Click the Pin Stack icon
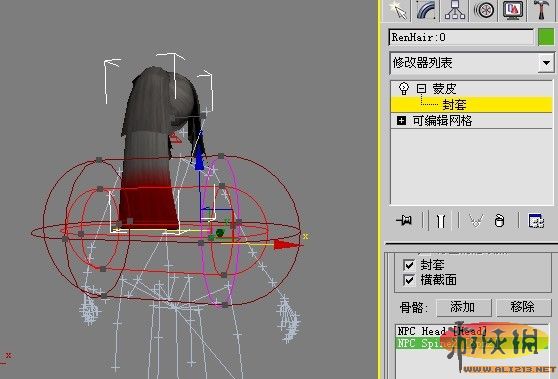The height and width of the screenshot is (379, 558). [404, 221]
